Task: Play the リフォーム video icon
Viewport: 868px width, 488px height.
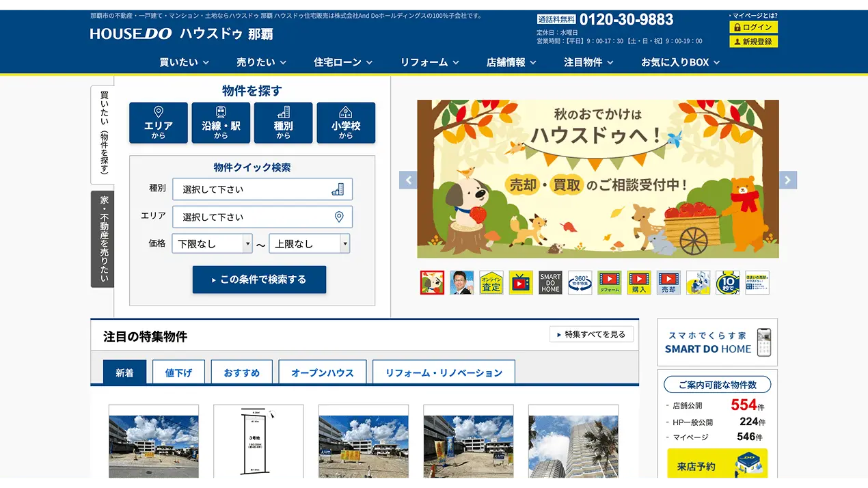Action: click(x=610, y=282)
